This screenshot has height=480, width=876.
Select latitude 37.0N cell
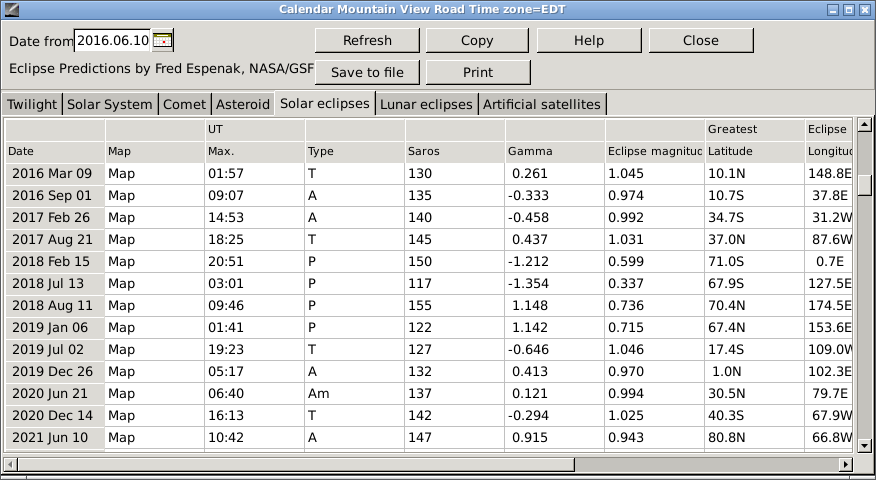(x=754, y=240)
